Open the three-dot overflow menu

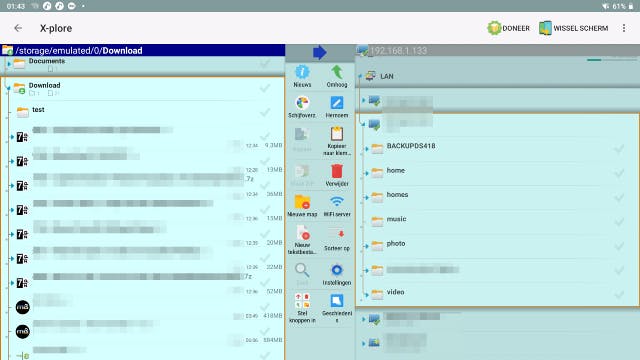point(624,28)
